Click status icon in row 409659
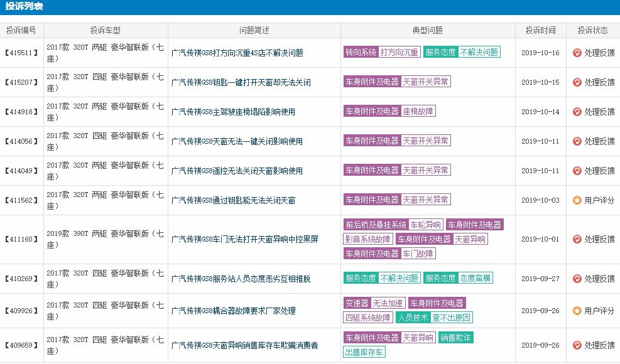Viewport: 620px width, 364px height. tap(577, 345)
